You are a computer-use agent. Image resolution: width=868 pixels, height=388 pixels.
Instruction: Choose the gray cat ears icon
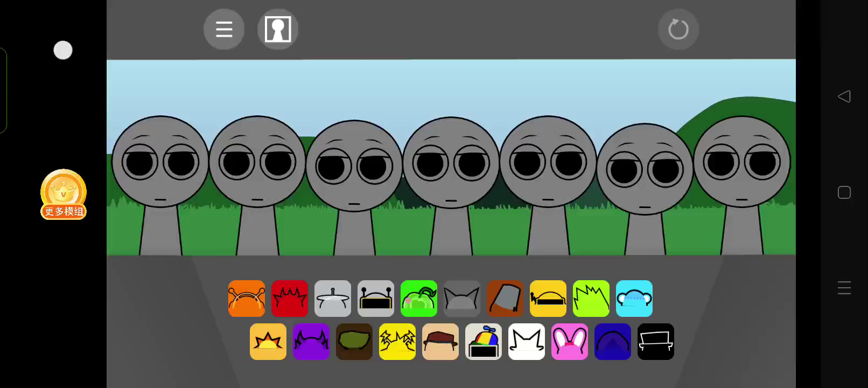(462, 299)
